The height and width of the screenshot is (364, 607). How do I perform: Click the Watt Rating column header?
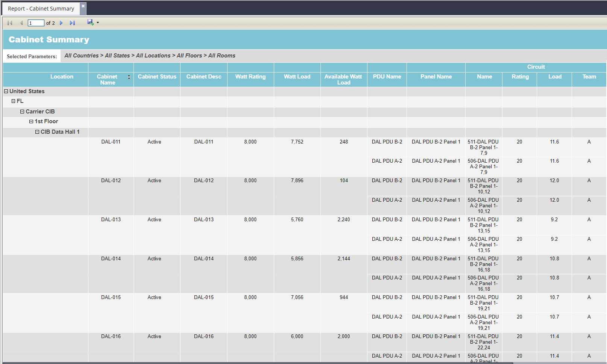click(x=250, y=77)
